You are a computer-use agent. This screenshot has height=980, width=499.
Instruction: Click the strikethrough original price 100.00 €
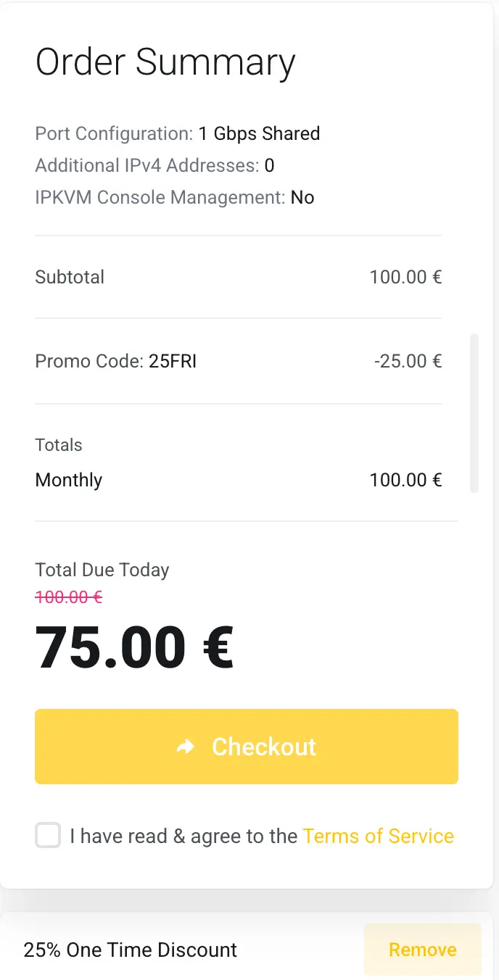pyautogui.click(x=69, y=597)
